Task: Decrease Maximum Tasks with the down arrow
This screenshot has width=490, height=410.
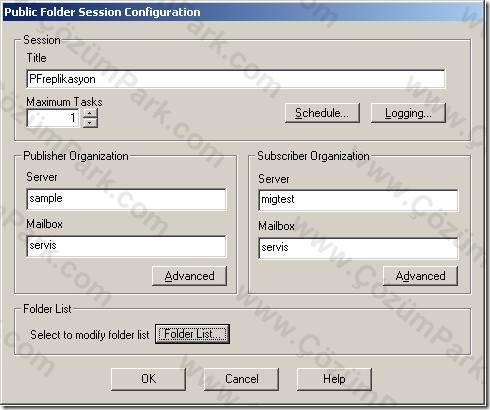Action: click(90, 123)
